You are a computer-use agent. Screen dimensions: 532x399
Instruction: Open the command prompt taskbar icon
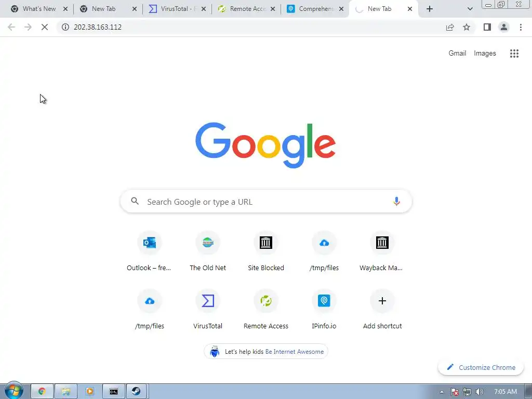coord(114,392)
